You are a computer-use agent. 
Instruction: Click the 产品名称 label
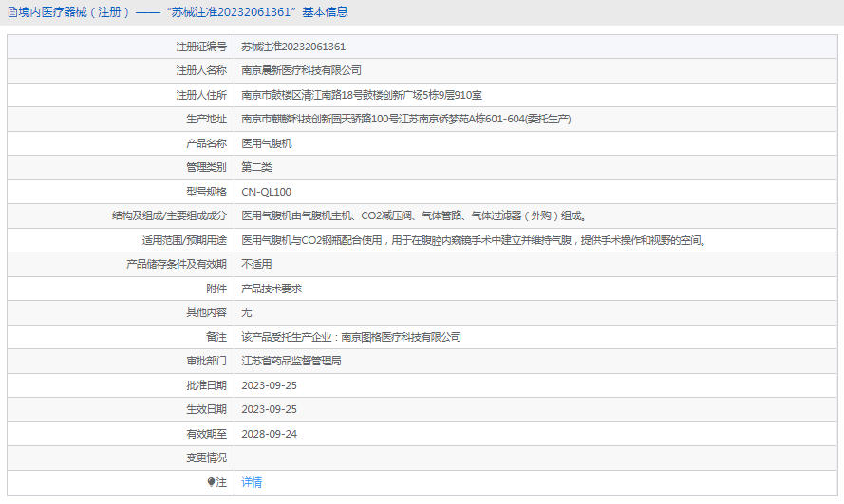(206, 143)
